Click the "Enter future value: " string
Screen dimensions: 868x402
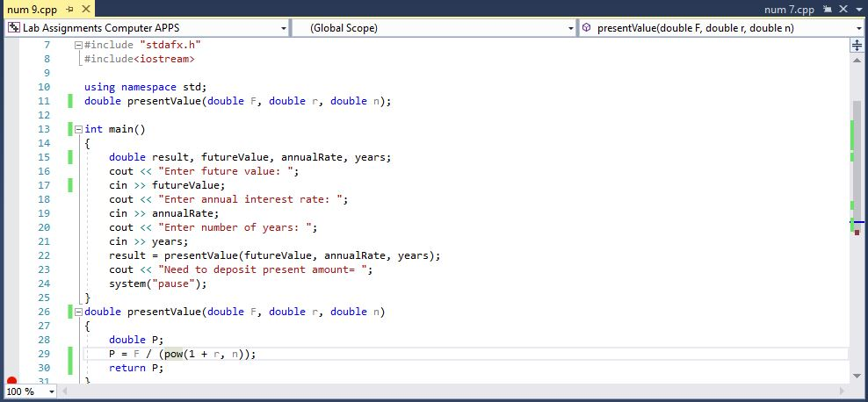click(226, 171)
